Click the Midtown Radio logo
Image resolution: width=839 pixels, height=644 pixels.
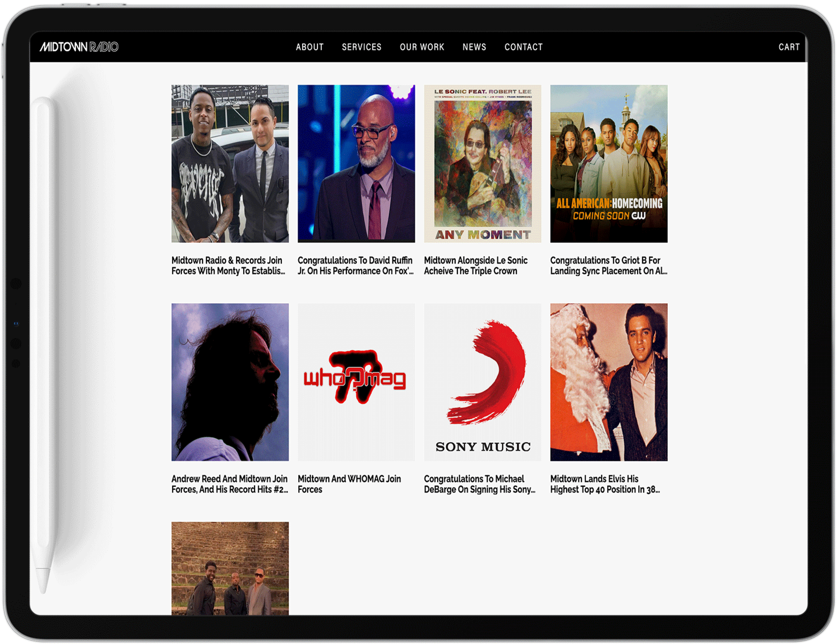coord(79,47)
